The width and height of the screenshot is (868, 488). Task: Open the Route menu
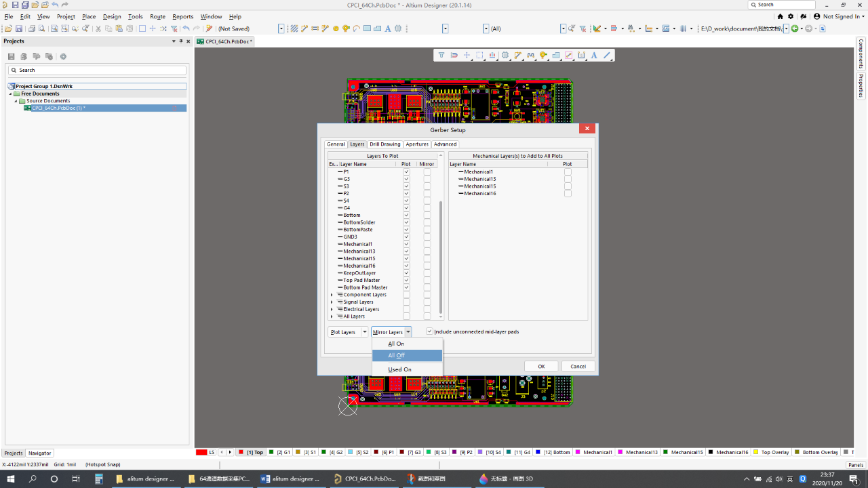pos(157,16)
